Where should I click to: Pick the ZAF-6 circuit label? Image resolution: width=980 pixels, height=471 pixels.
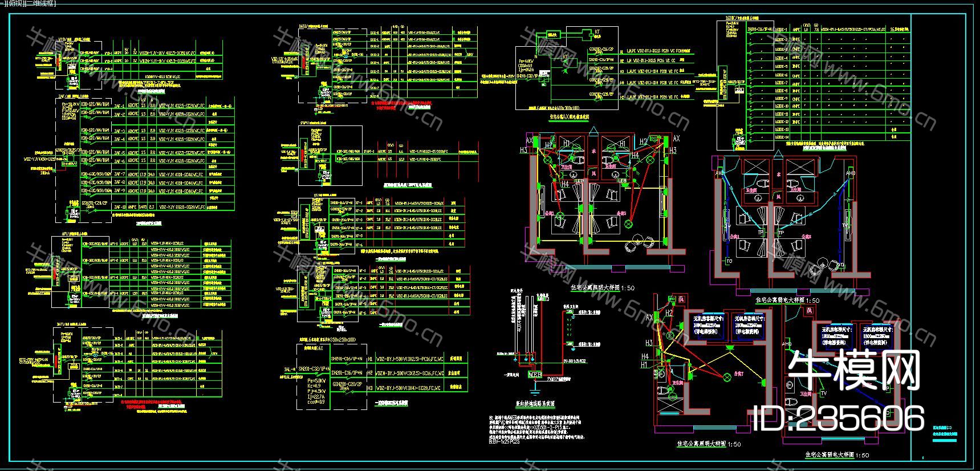(119, 163)
